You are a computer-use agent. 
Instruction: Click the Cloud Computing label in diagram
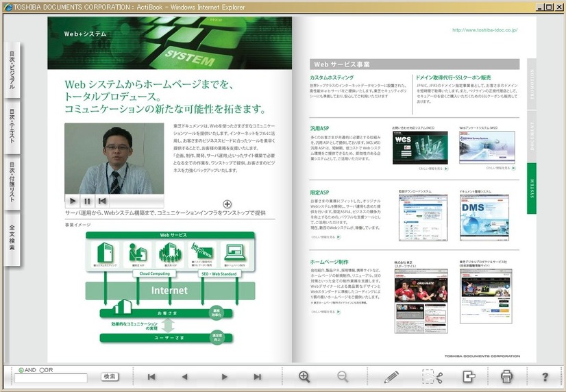pos(154,273)
